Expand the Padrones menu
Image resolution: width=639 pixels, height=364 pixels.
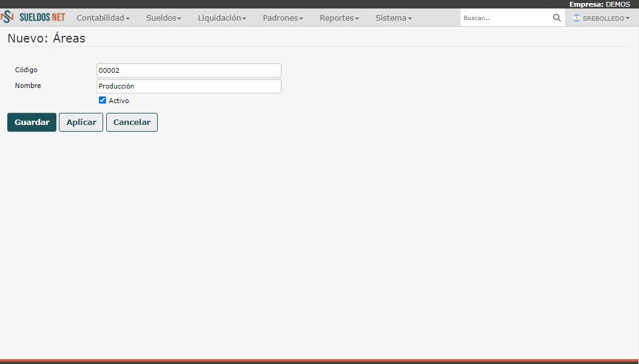click(283, 18)
